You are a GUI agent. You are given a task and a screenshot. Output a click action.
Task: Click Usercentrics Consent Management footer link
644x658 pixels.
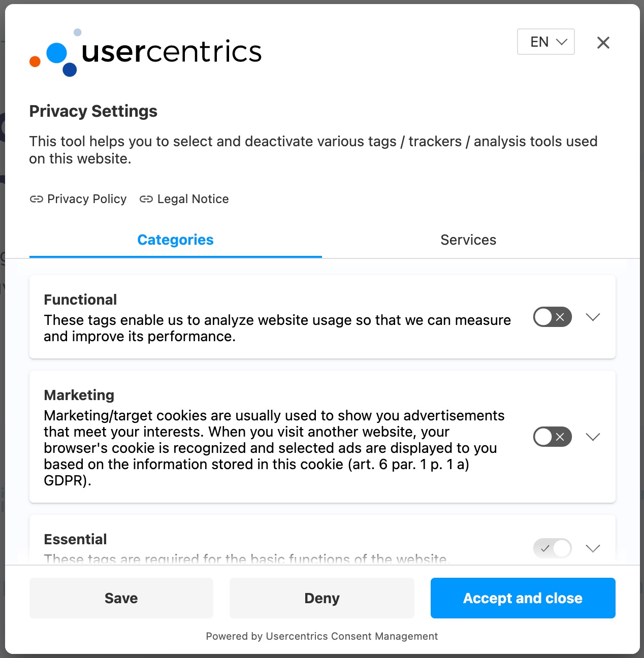pos(351,636)
